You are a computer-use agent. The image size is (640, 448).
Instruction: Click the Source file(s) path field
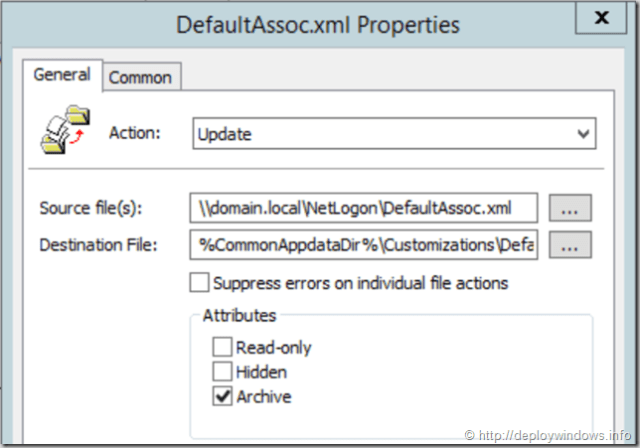coord(364,208)
